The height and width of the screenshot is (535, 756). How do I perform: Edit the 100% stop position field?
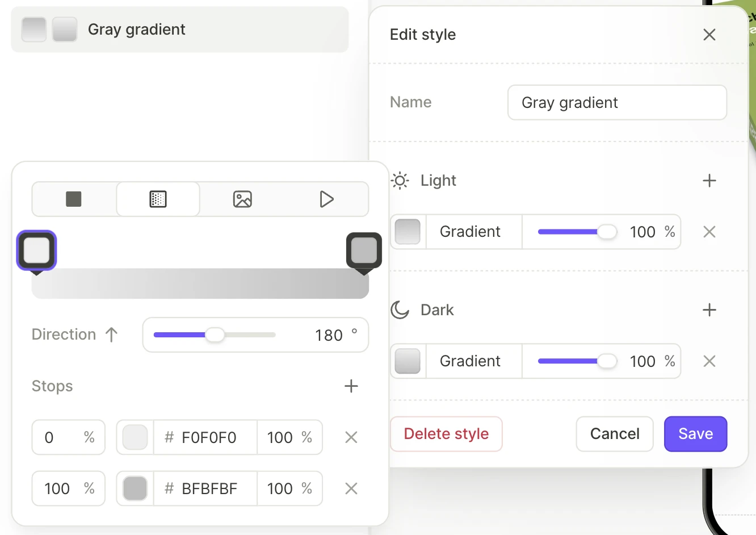pos(69,488)
